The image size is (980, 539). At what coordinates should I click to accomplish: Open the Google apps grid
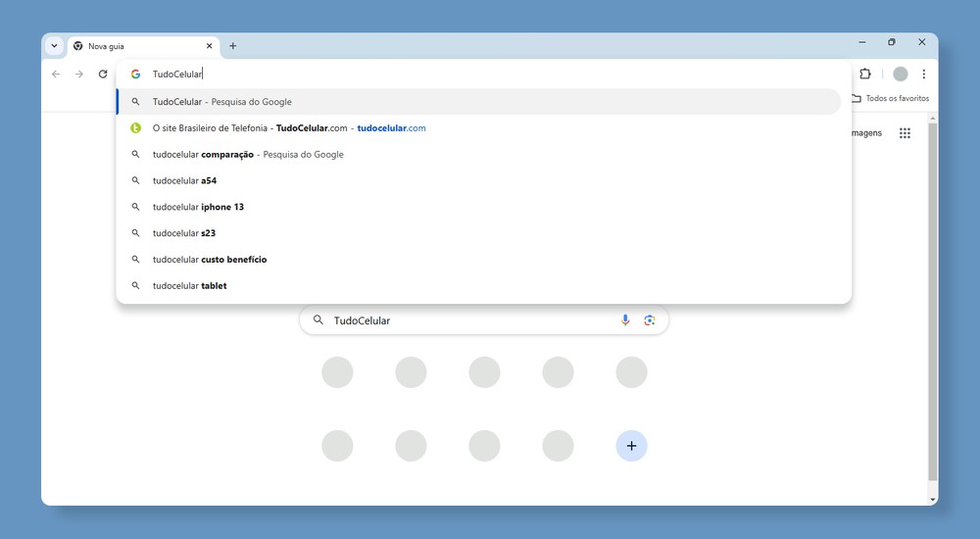pos(905,133)
